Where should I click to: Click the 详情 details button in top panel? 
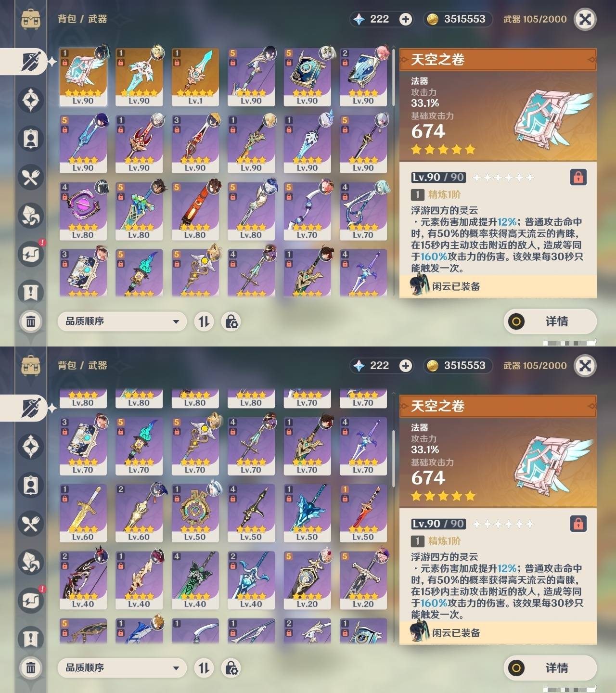[x=550, y=321]
